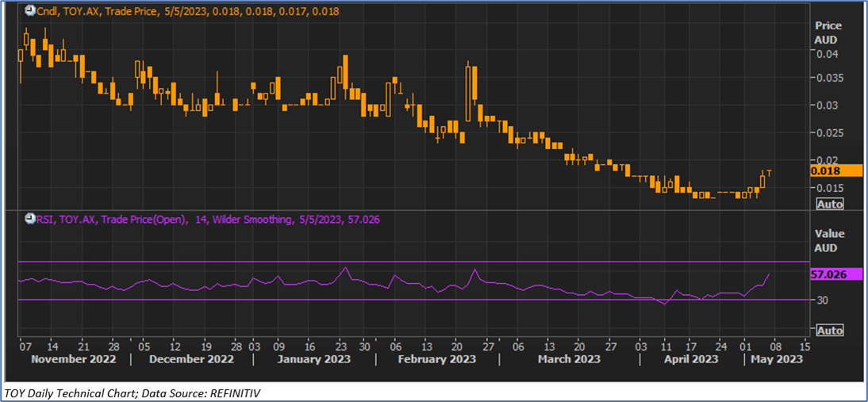Click the Value AUD axis title

829,240
